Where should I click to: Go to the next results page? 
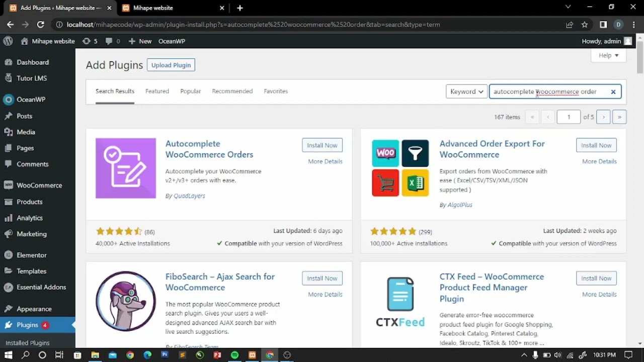(x=604, y=117)
